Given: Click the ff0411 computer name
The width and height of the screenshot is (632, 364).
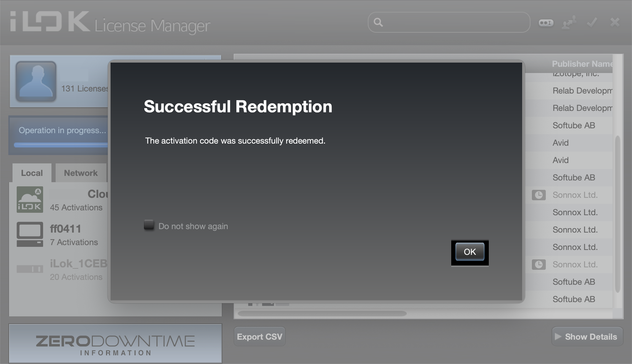Looking at the screenshot, I should point(65,229).
